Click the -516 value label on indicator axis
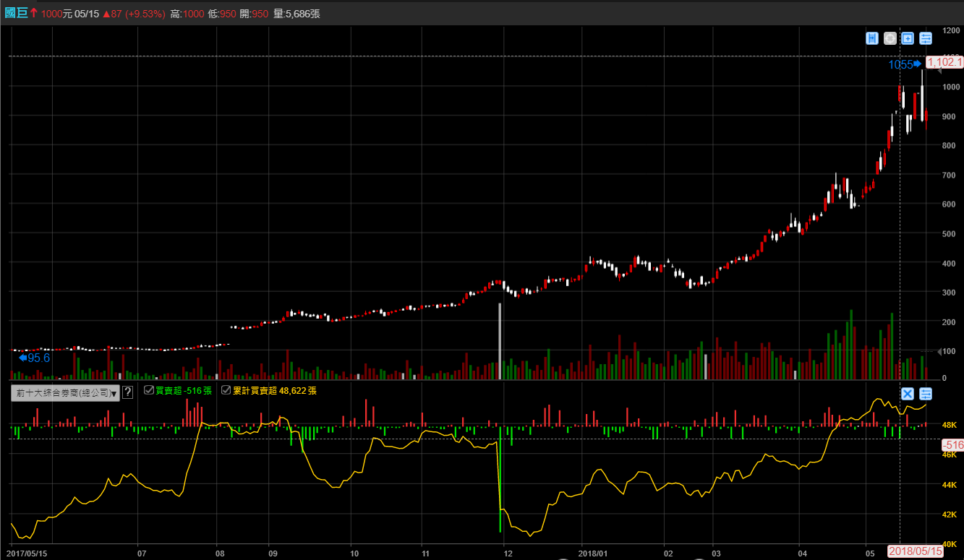This screenshot has width=964, height=560. pyautogui.click(x=954, y=445)
